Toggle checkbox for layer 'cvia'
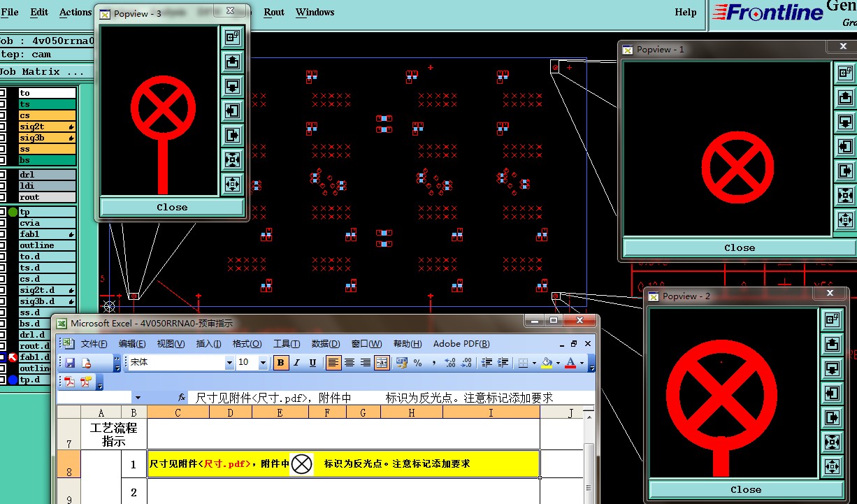This screenshot has width=857, height=504. (x=3, y=223)
